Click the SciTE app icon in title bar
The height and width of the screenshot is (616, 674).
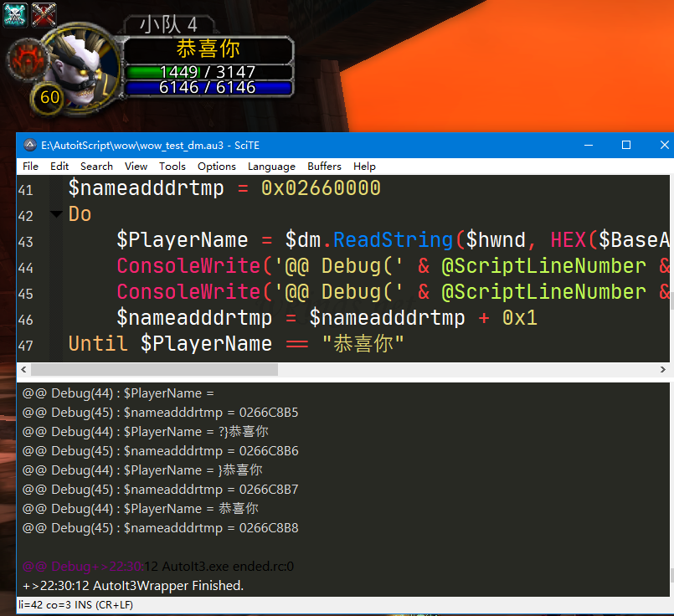point(29,145)
